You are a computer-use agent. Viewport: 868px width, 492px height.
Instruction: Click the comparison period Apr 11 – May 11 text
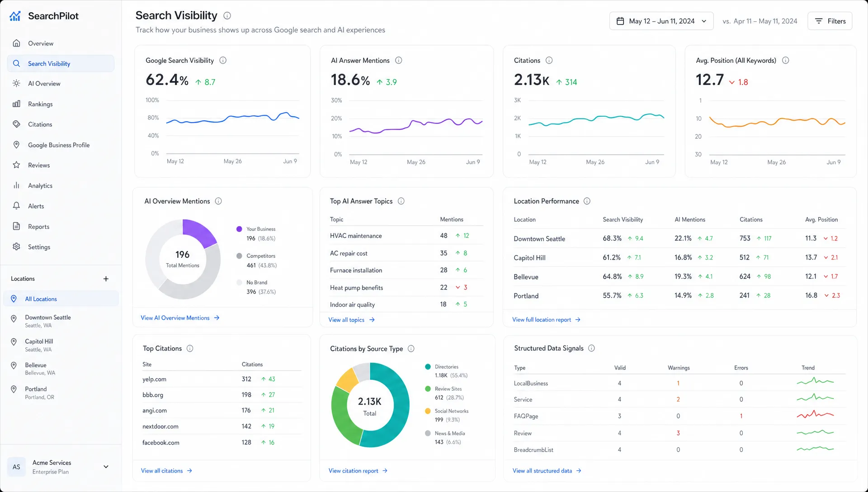pyautogui.click(x=760, y=21)
